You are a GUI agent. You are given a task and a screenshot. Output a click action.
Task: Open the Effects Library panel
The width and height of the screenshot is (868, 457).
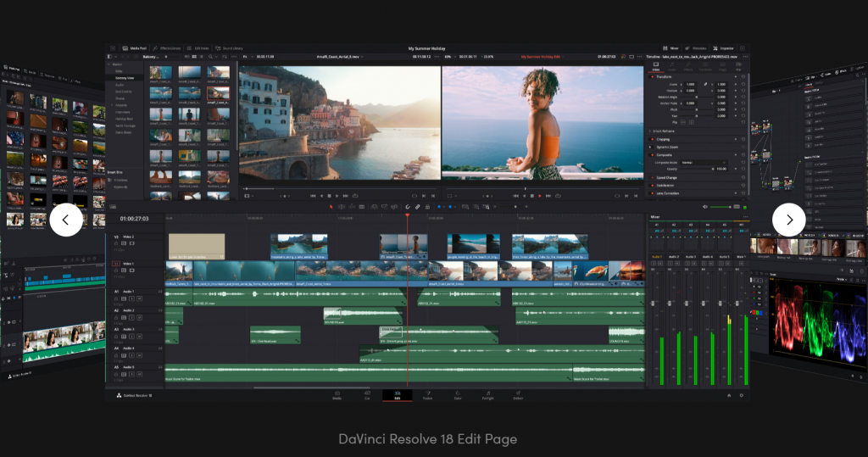coord(167,48)
